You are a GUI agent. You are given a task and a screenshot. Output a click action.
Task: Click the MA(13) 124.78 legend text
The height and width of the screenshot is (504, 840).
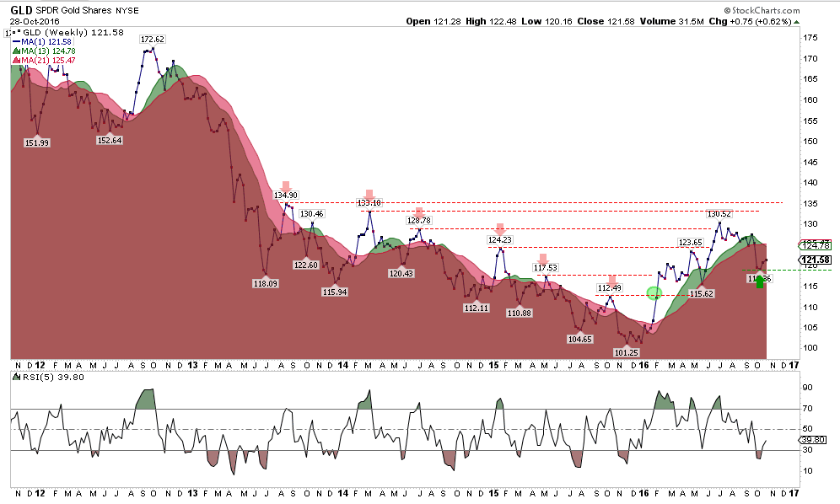[x=48, y=51]
